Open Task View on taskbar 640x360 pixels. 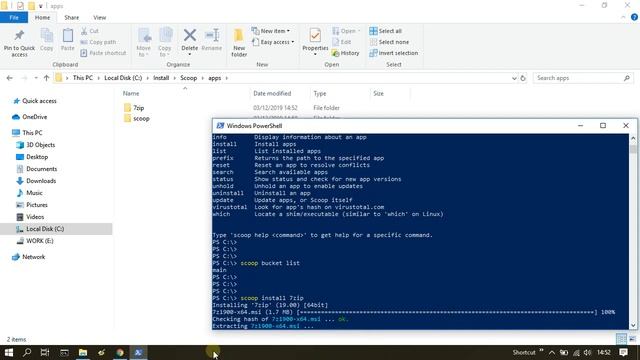pos(45,352)
